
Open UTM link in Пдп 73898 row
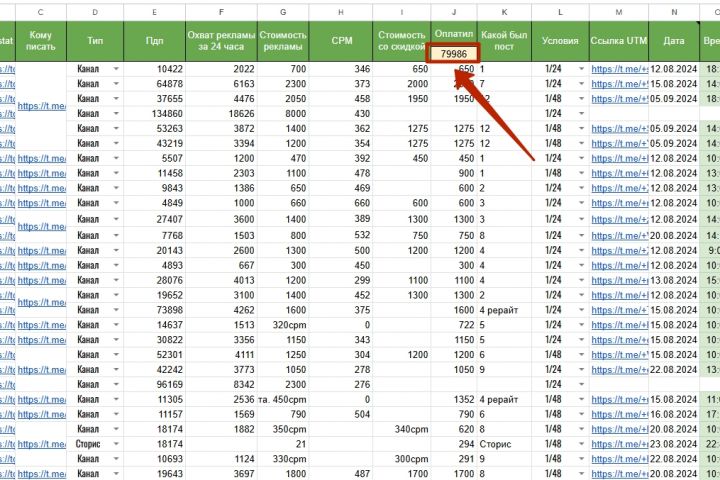[x=619, y=310]
